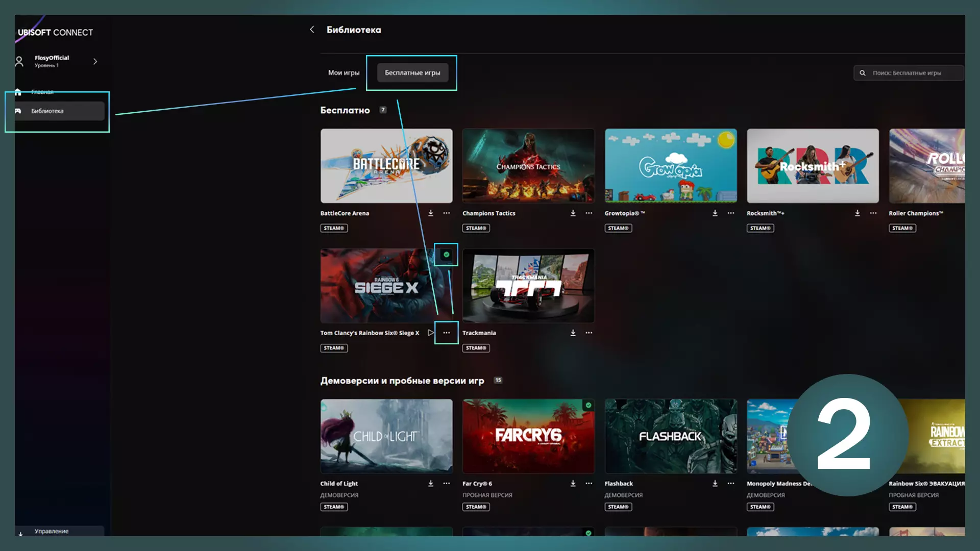Image resolution: width=980 pixels, height=551 pixels.
Task: Switch to Мои игры tab
Action: point(344,72)
